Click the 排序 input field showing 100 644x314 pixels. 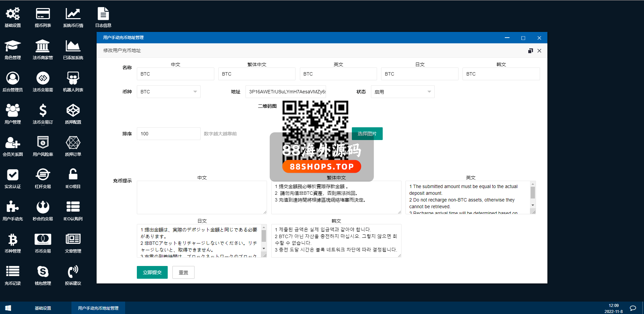pyautogui.click(x=168, y=134)
